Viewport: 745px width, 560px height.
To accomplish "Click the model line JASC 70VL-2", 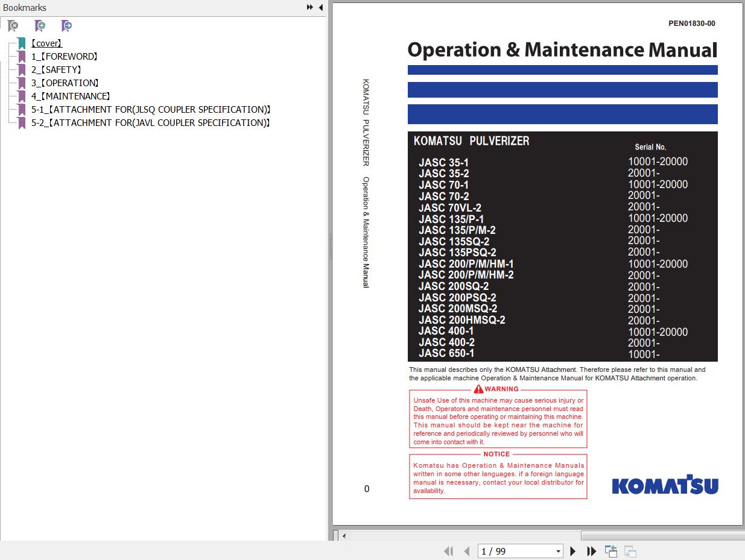I will 450,207.
